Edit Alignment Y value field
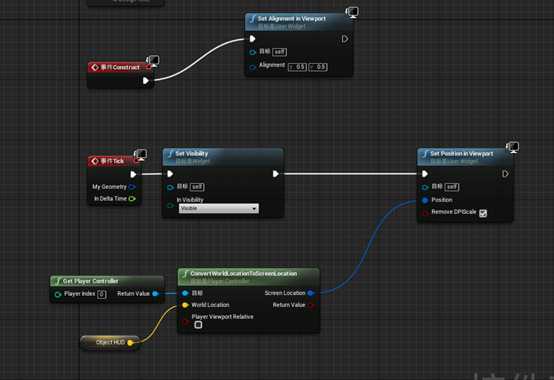The image size is (554, 380). (x=318, y=67)
